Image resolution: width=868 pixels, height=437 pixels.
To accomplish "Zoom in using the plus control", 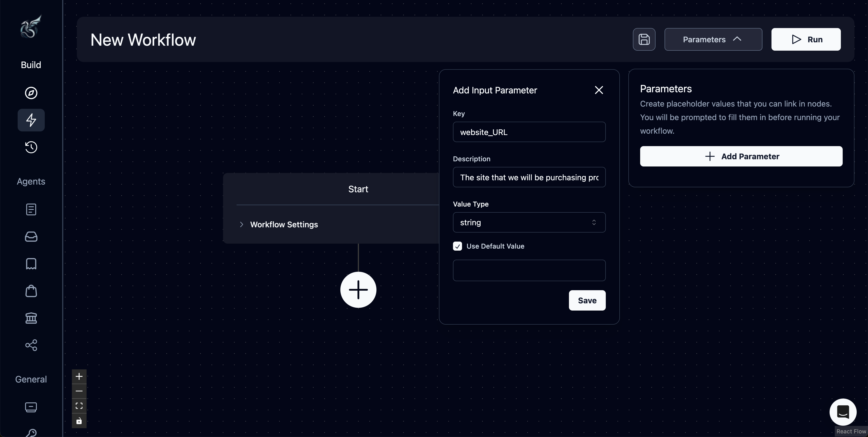I will tap(79, 377).
